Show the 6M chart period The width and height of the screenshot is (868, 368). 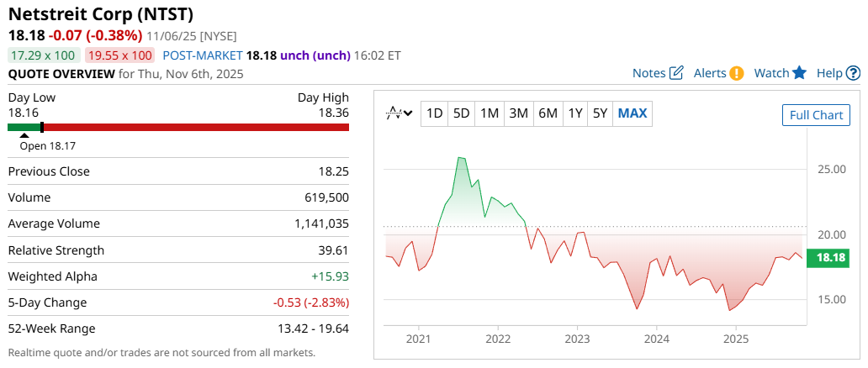click(548, 113)
